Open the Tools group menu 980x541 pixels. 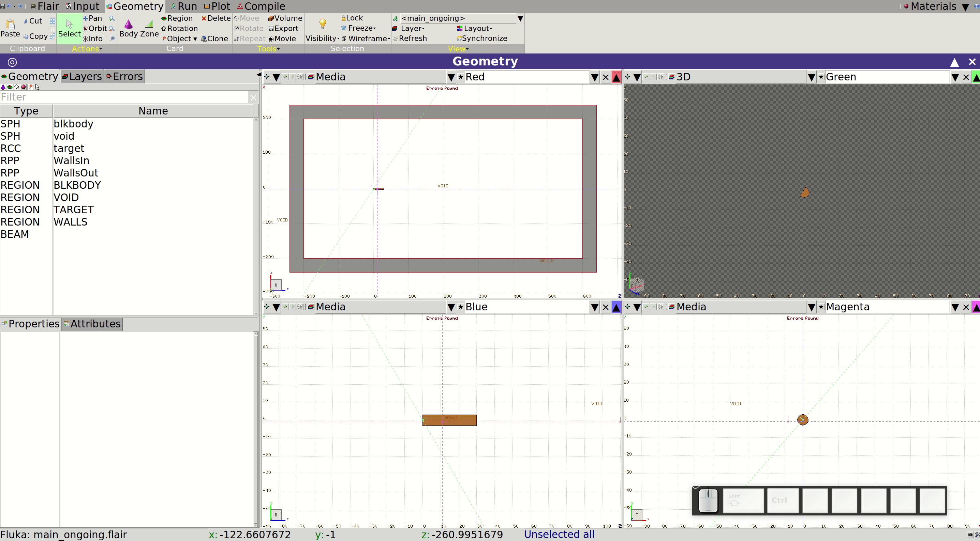[x=268, y=49]
